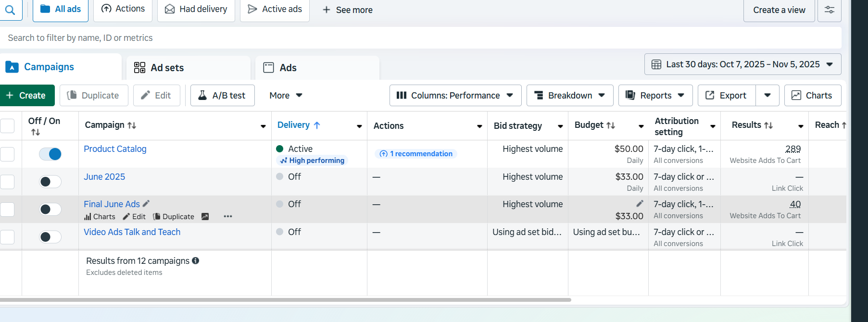The width and height of the screenshot is (868, 322).
Task: Click info icon beside Results from 12 campaigns
Action: pos(196,260)
